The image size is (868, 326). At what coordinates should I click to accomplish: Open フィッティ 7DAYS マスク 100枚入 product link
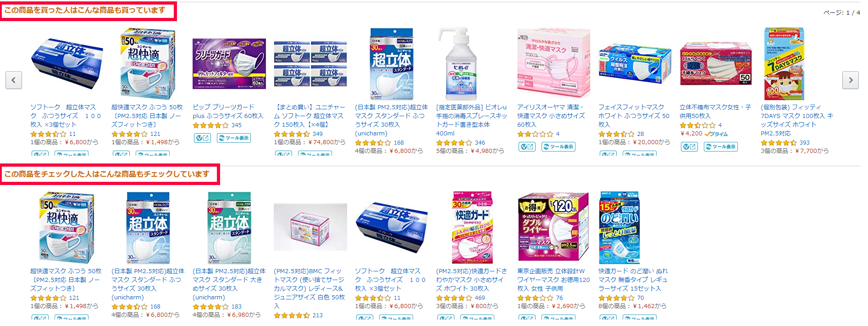[x=797, y=120]
